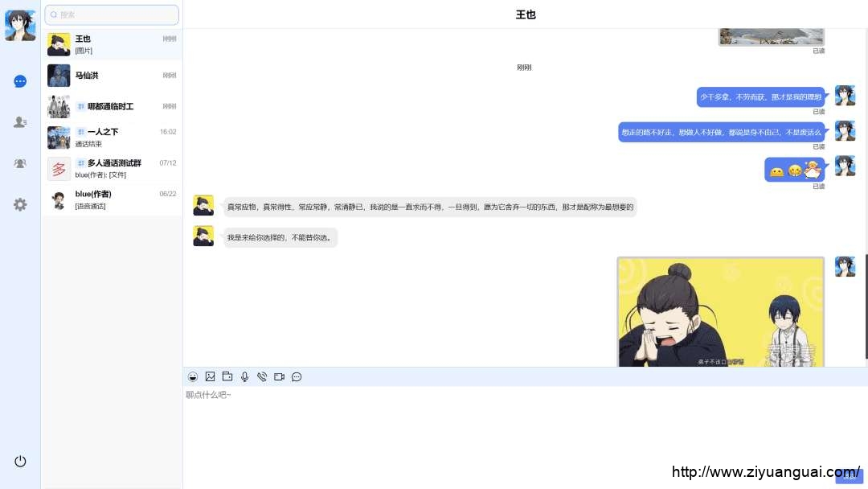Click the message 我是来给你选择的

click(280, 237)
